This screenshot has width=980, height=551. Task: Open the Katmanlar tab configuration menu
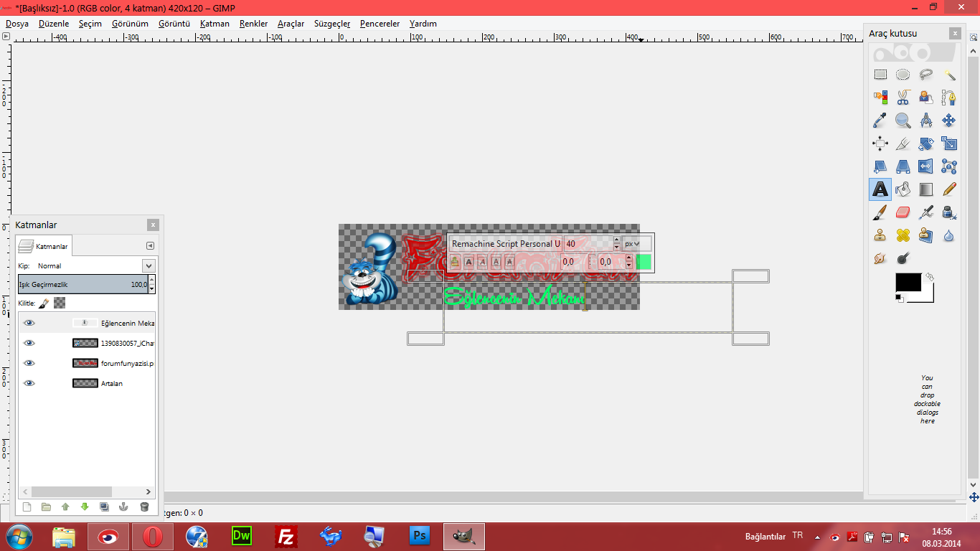pos(150,245)
